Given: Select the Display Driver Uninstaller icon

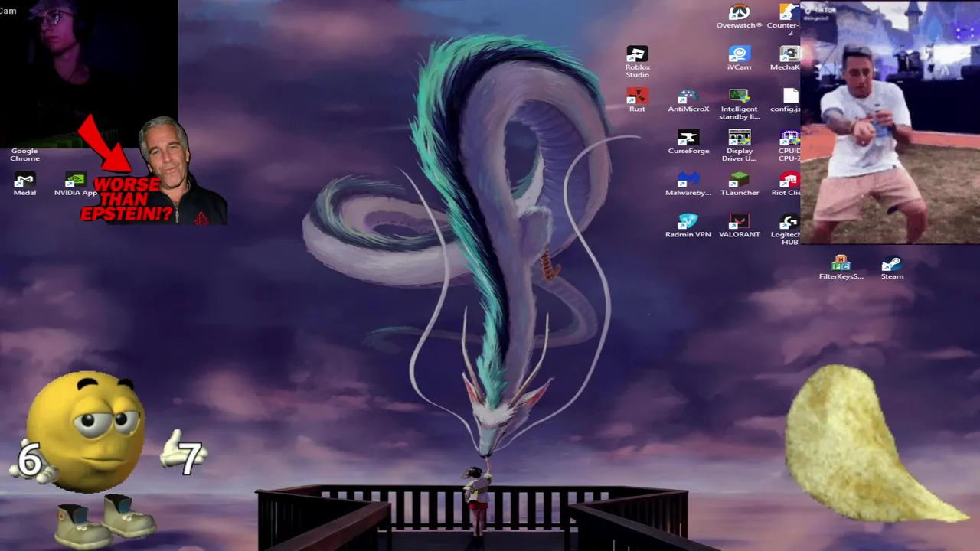Looking at the screenshot, I should point(739,145).
